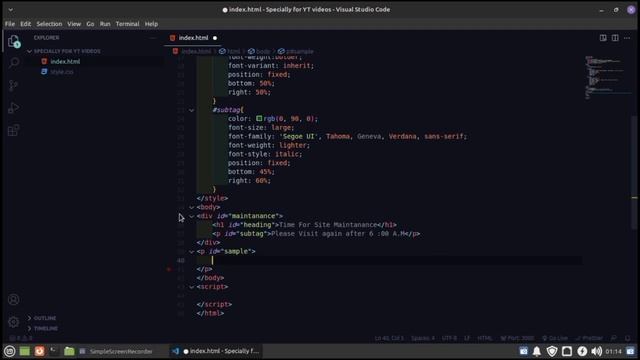
Task: Change the LF end of line sequence
Action: 467,338
